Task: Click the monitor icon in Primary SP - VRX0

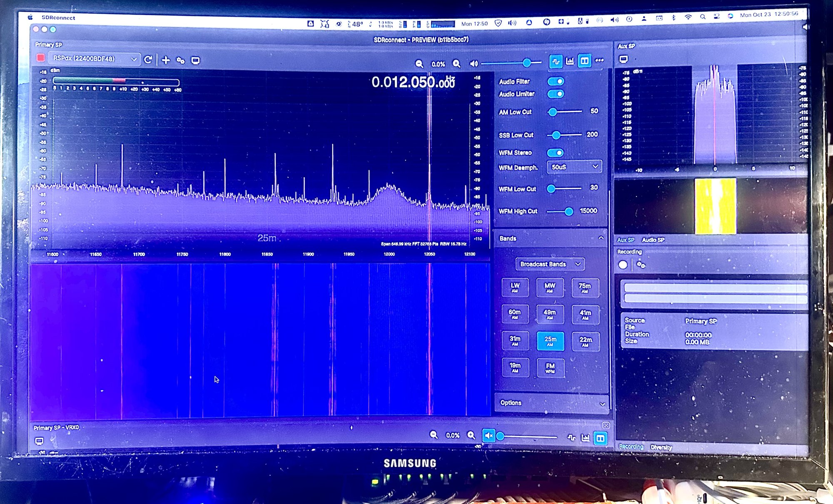Action: point(39,441)
